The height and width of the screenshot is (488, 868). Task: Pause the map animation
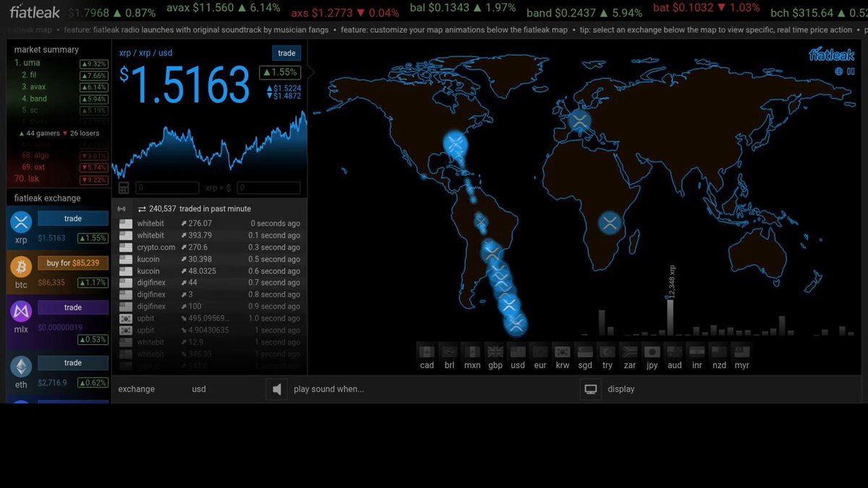pyautogui.click(x=851, y=71)
